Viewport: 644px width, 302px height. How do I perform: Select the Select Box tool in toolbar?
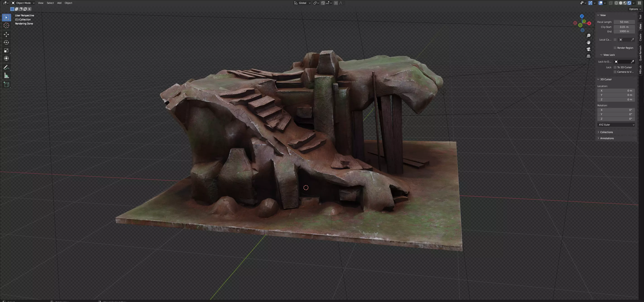6,17
